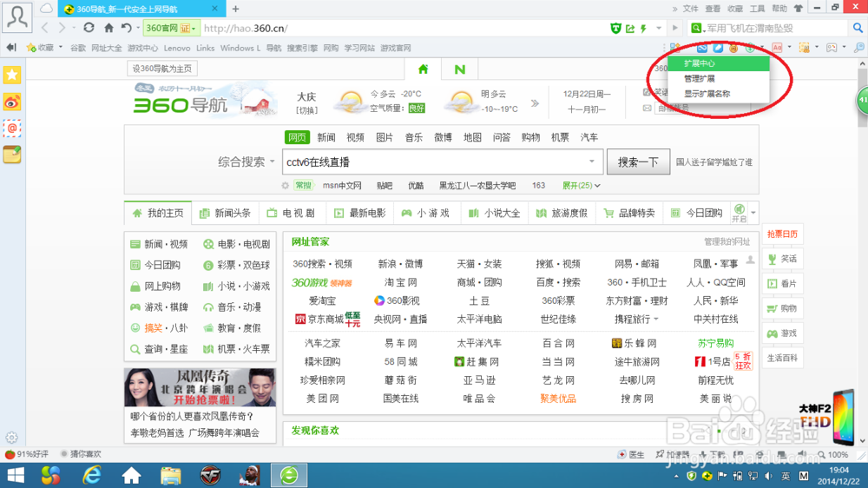Click the blue note pen extension icon
This screenshot has height=488, width=868.
[x=718, y=48]
